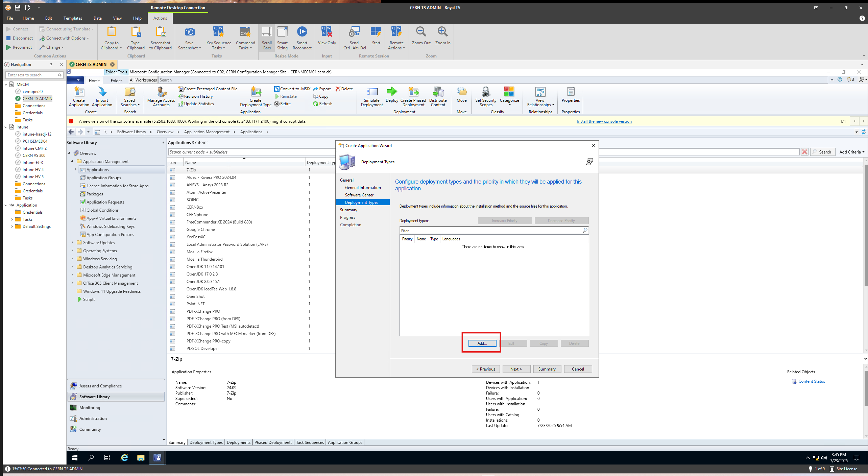Click the Deploy green arrow icon
The width and height of the screenshot is (868, 476).
pyautogui.click(x=392, y=95)
